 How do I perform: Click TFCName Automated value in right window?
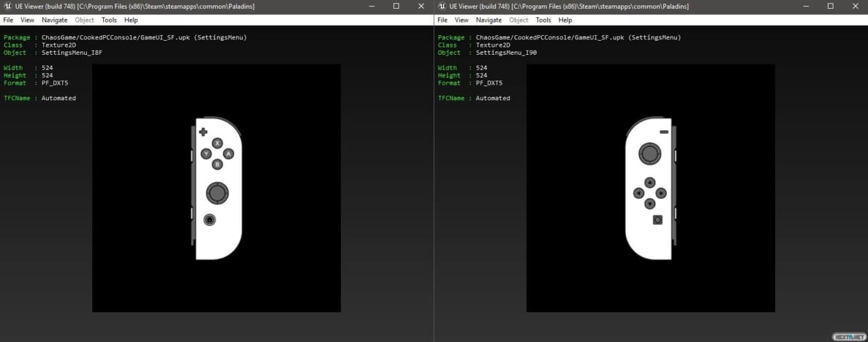coord(493,98)
